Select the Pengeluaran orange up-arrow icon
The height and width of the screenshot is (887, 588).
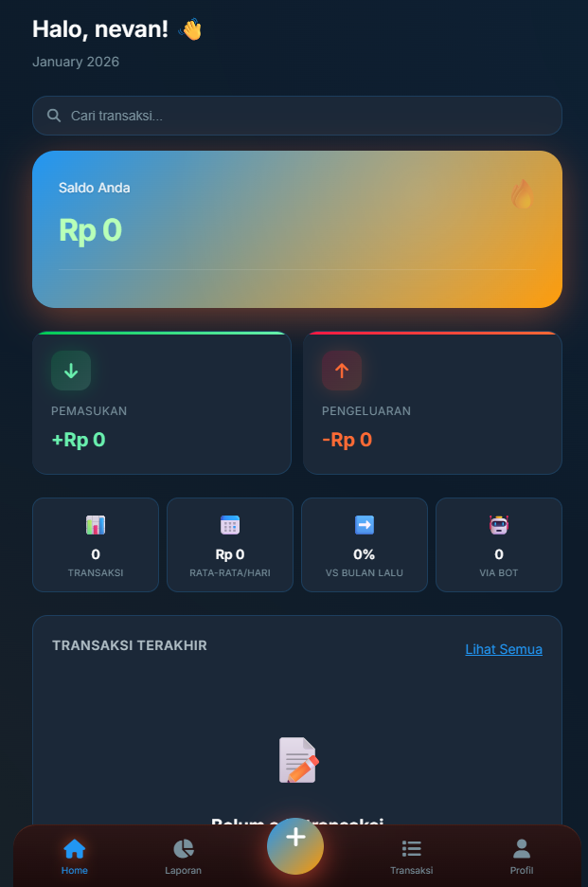coord(342,371)
